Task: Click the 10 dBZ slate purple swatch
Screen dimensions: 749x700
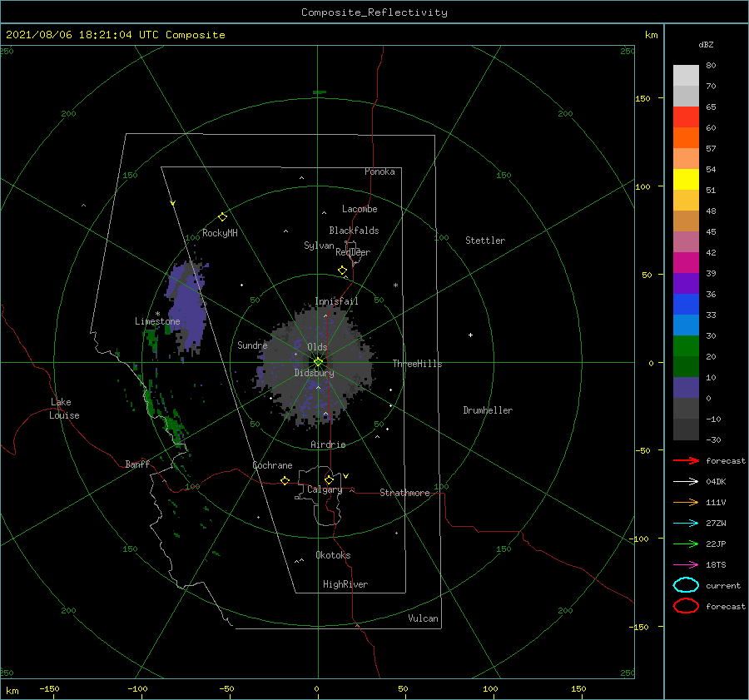Action: (x=686, y=388)
